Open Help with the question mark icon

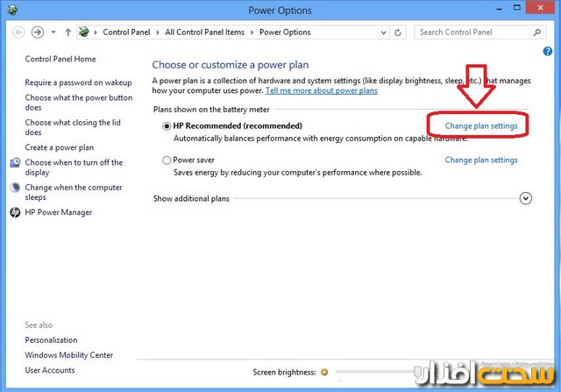pos(547,52)
